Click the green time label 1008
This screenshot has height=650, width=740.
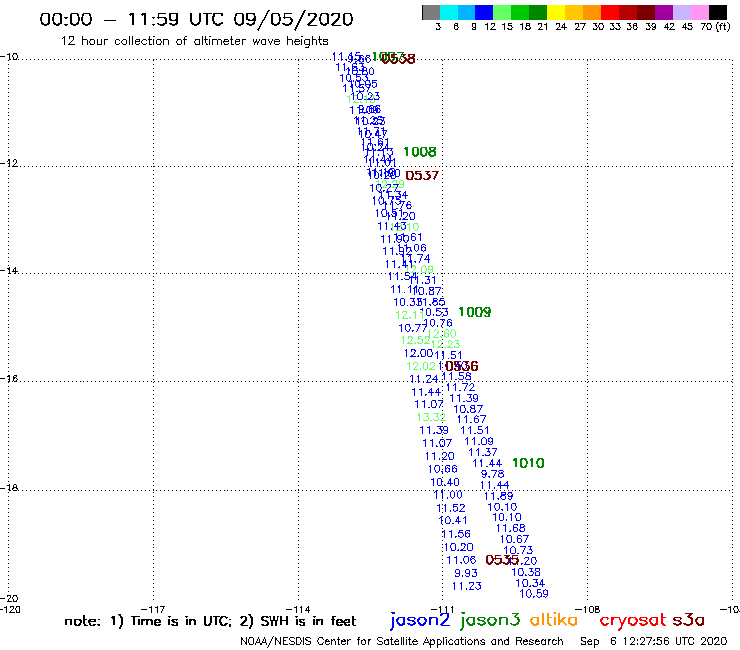420,152
